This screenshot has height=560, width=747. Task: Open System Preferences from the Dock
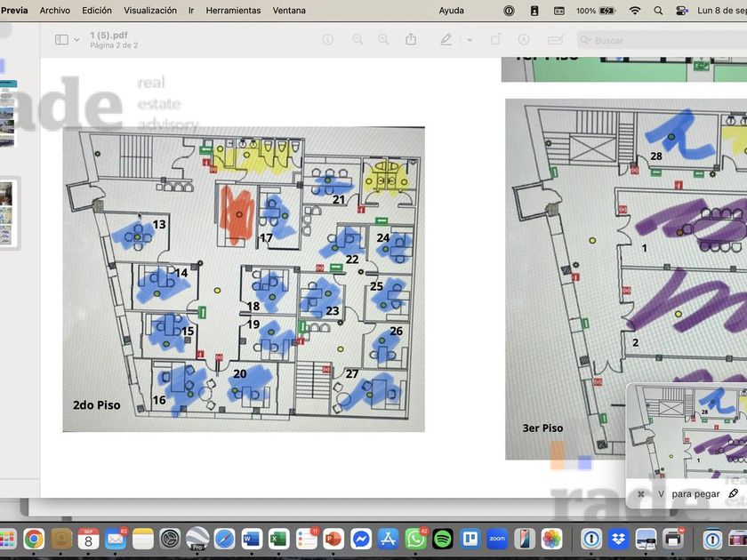click(170, 540)
